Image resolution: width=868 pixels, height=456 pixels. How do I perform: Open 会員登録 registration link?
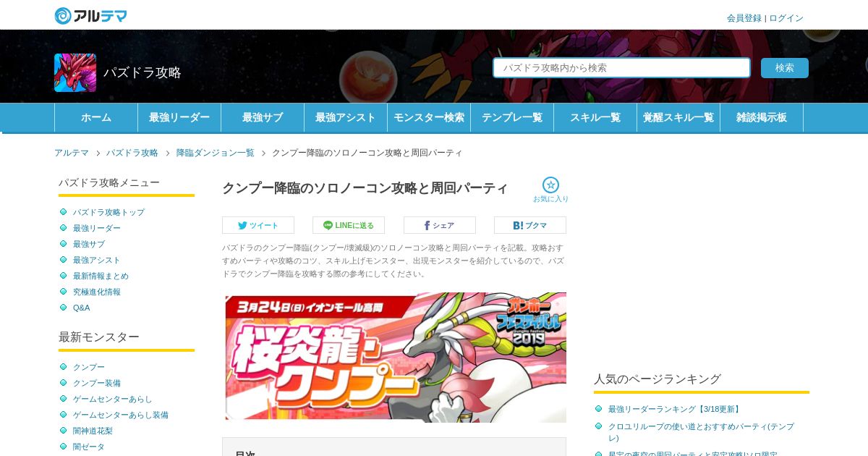click(744, 18)
